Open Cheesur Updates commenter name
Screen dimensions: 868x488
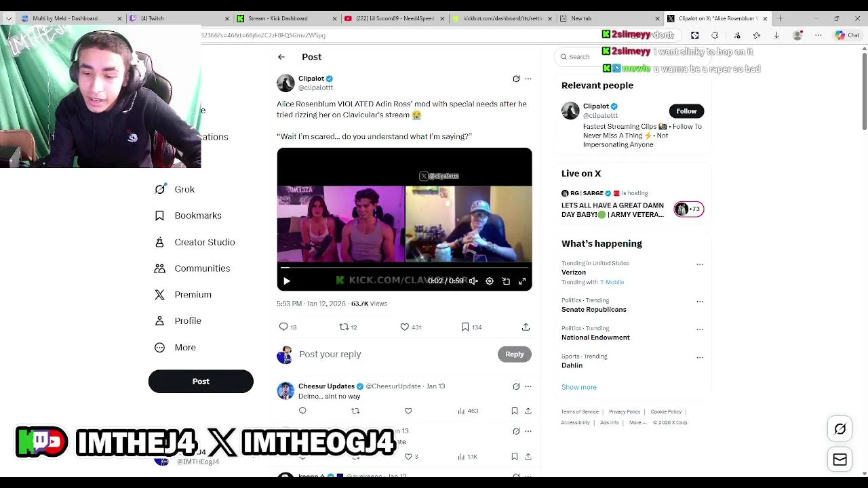tap(326, 386)
